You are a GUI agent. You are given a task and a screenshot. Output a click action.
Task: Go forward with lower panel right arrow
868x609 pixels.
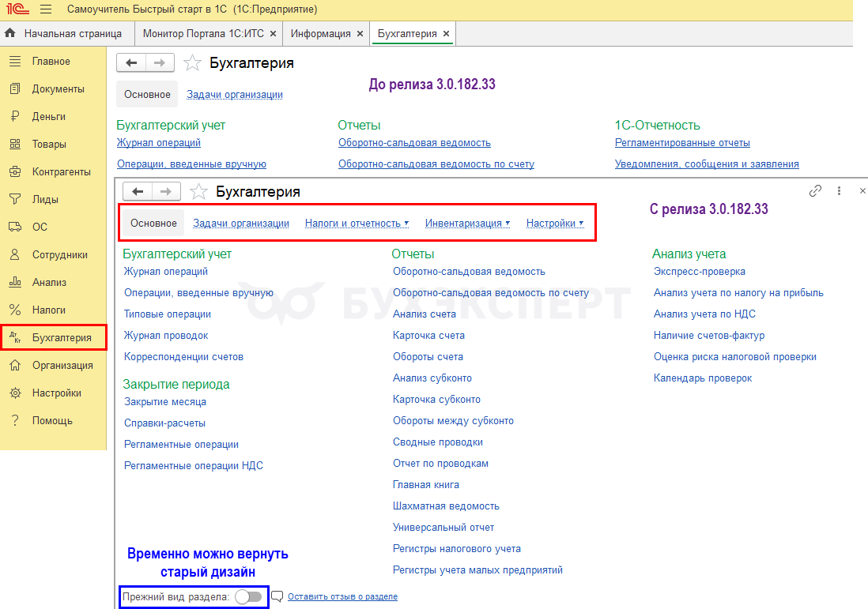(166, 191)
